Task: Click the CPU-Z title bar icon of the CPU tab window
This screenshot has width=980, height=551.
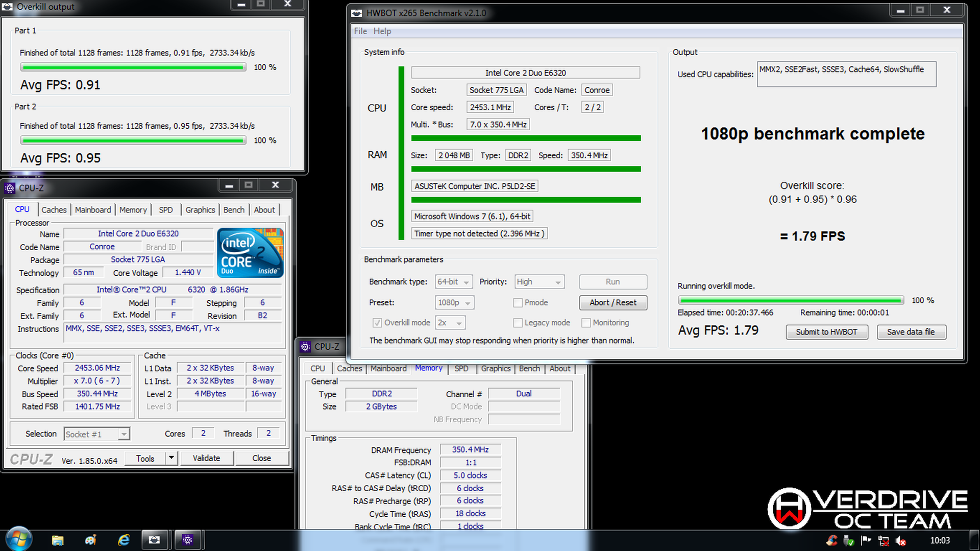Action: coord(10,188)
